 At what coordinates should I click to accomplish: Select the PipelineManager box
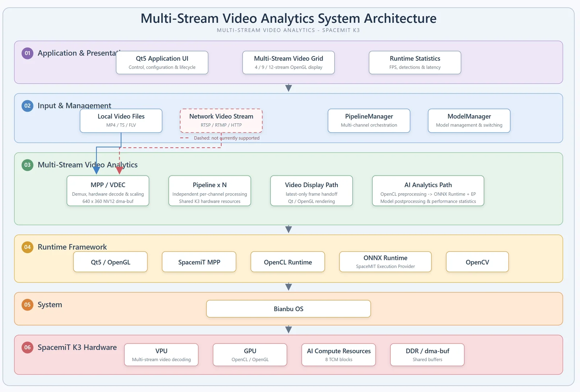(369, 121)
